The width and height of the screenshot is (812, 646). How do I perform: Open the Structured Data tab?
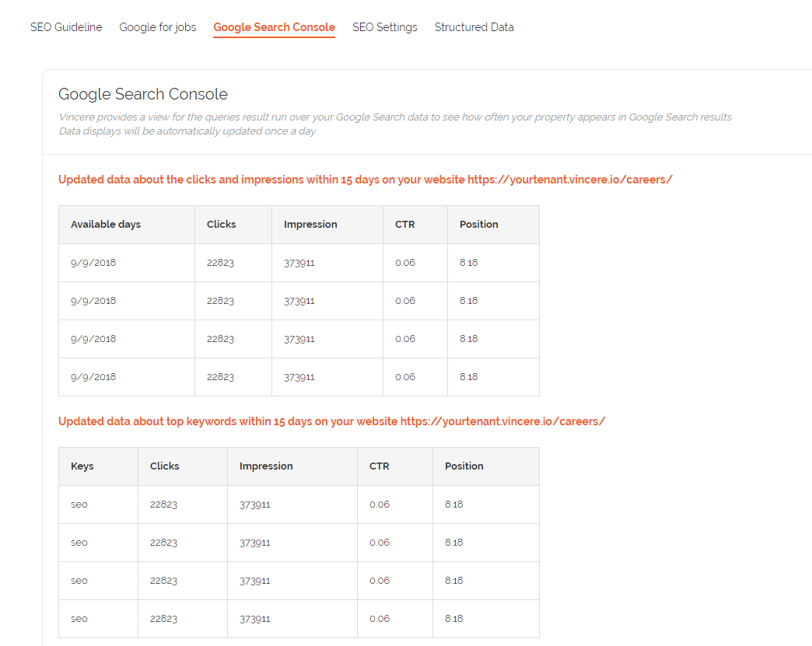(474, 27)
